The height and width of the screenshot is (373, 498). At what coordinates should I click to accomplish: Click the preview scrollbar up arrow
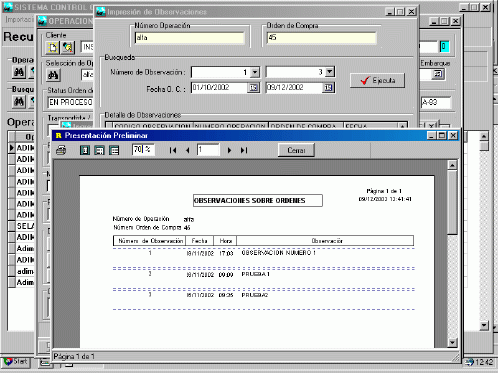(x=452, y=165)
